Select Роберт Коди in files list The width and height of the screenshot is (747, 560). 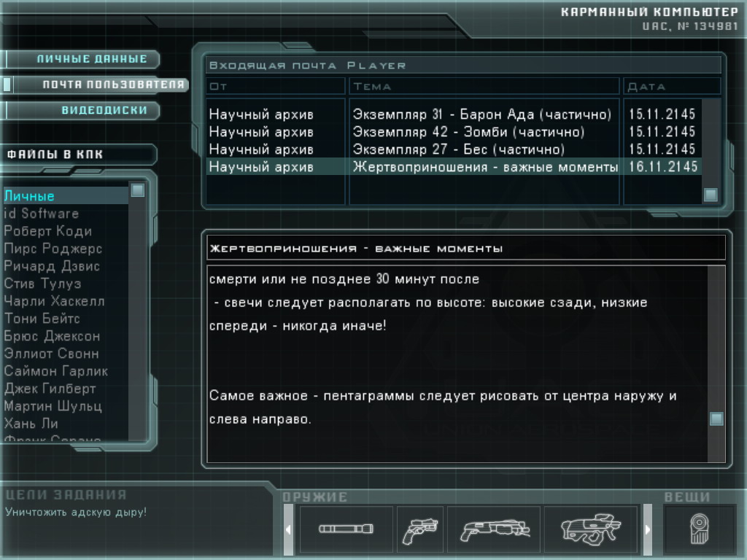pos(65,231)
